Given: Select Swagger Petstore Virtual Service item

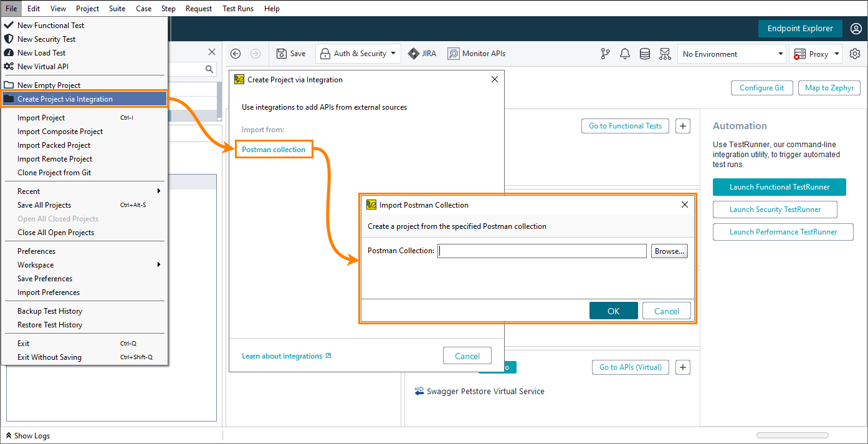Looking at the screenshot, I should point(479,392).
